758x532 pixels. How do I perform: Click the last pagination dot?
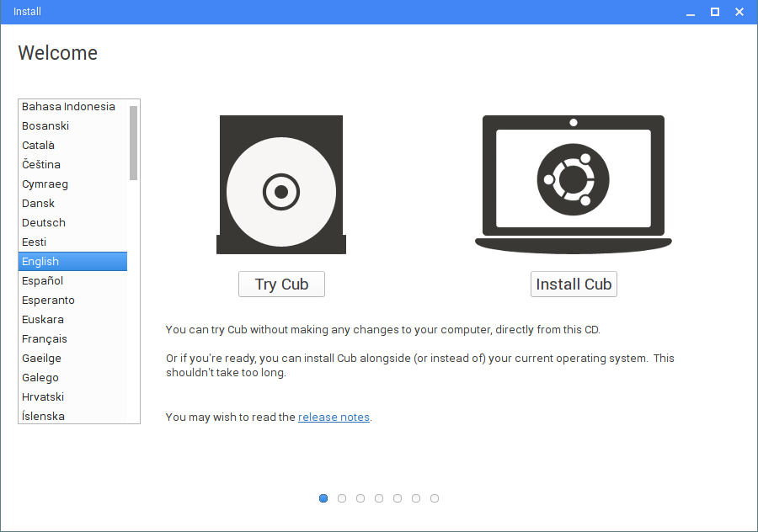pos(435,498)
